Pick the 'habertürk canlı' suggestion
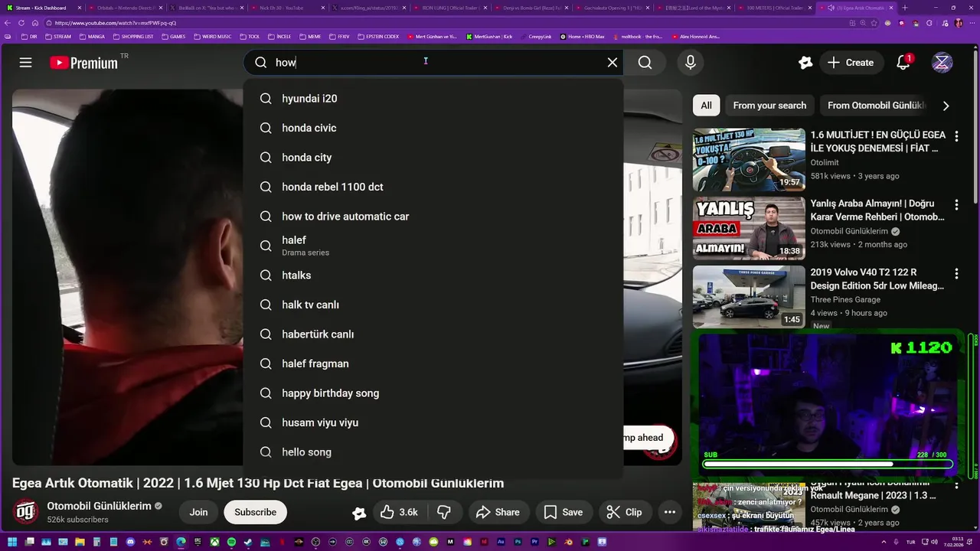This screenshot has height=551, width=980. pos(433,334)
